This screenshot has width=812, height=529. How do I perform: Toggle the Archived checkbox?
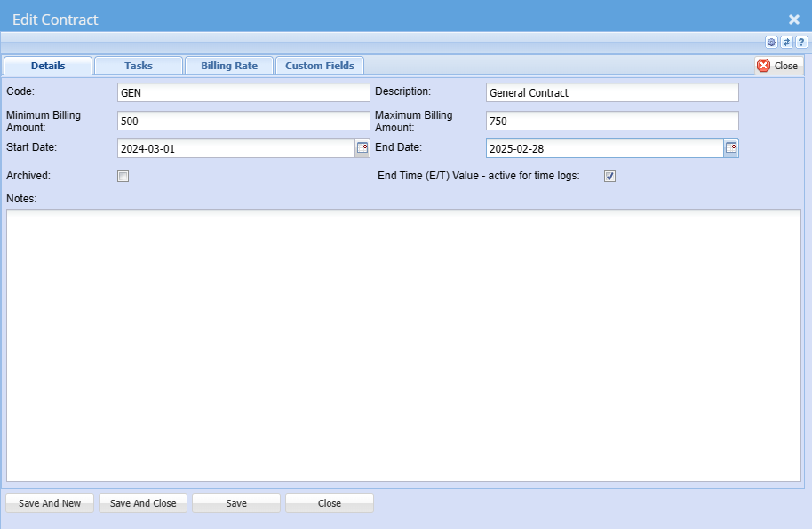pyautogui.click(x=123, y=177)
